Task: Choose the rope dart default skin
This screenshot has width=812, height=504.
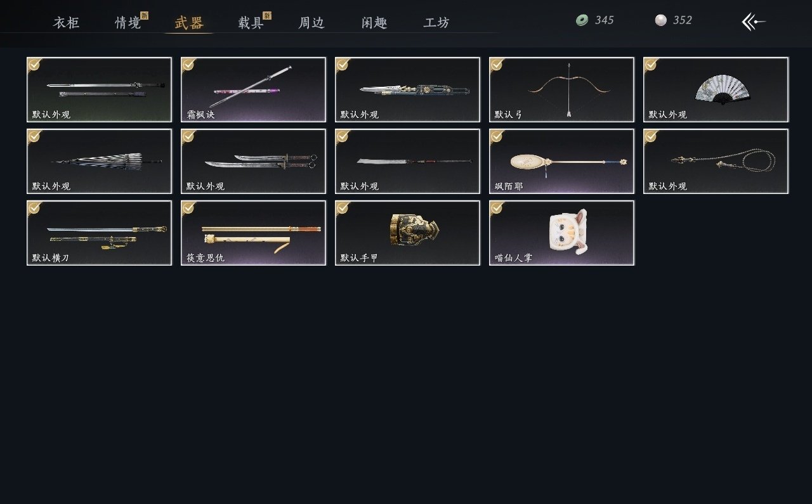Action: coord(716,161)
